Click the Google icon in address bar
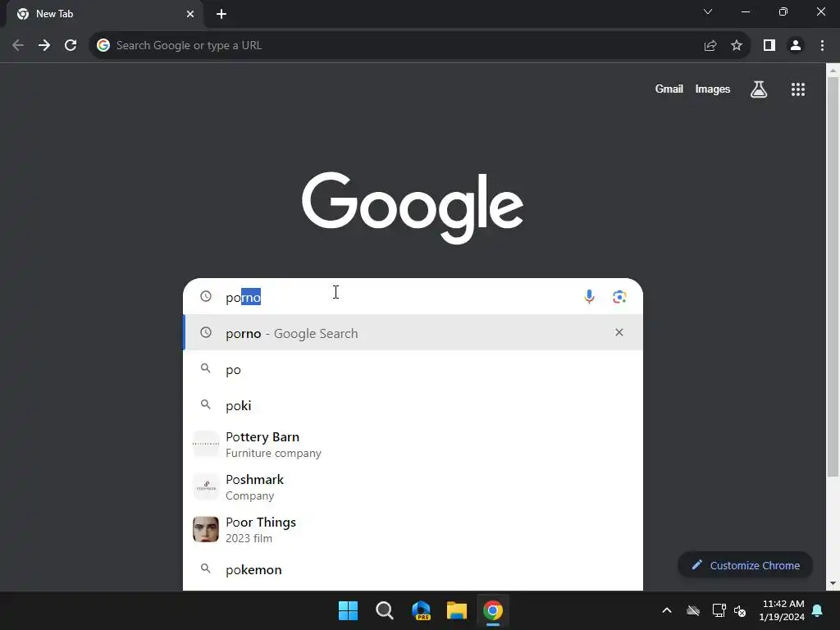840x630 pixels. (x=103, y=46)
